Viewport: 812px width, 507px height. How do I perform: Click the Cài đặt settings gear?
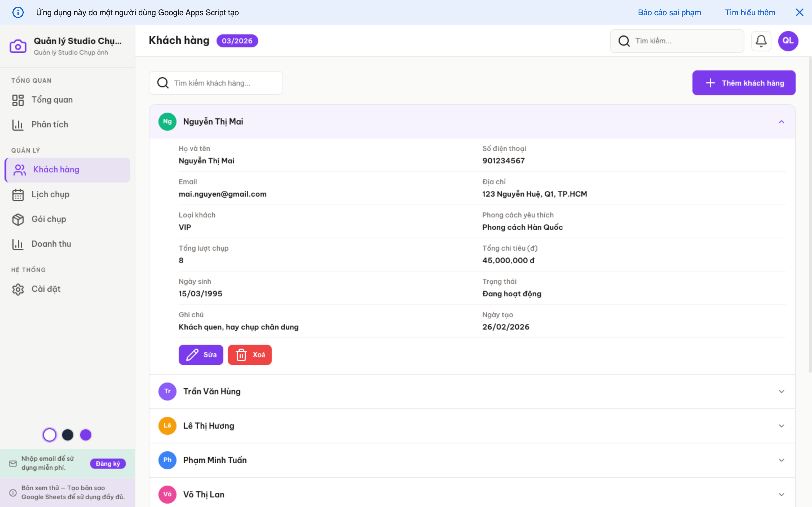tap(18, 289)
